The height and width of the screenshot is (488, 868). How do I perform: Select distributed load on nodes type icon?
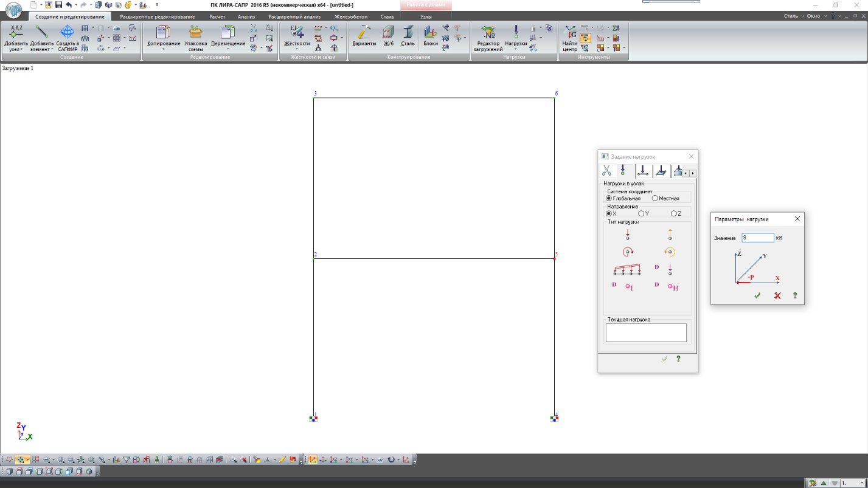point(628,269)
